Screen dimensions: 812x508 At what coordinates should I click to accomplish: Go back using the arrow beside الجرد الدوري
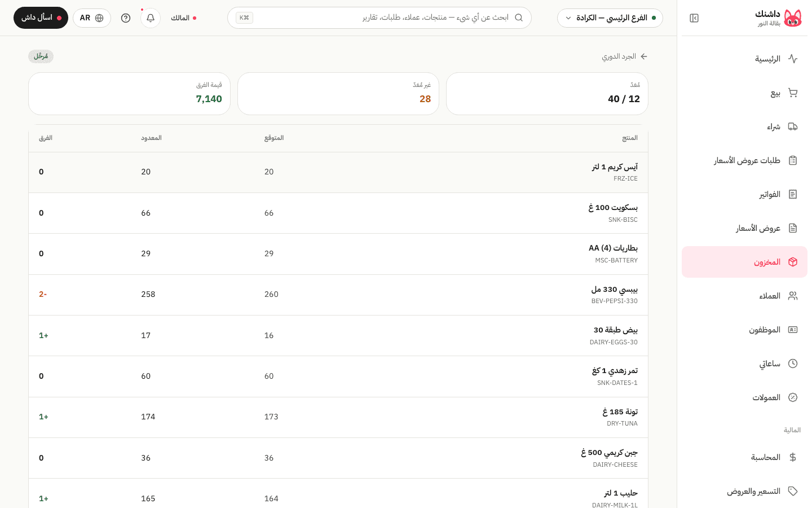tap(644, 56)
